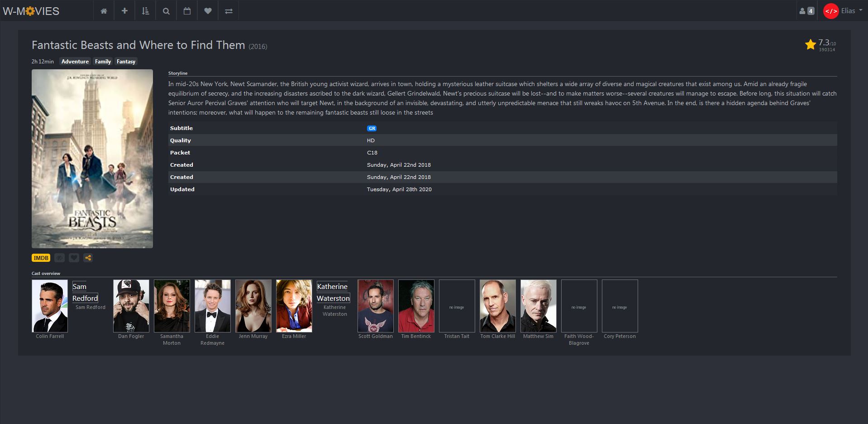Toggle the favorite heart under poster
This screenshot has width=868, height=424.
pyautogui.click(x=74, y=258)
